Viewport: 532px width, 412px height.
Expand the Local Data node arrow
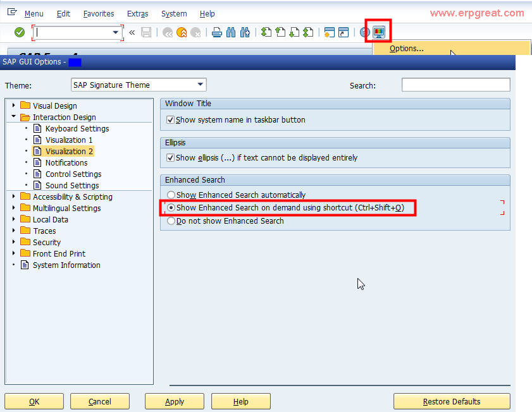13,219
